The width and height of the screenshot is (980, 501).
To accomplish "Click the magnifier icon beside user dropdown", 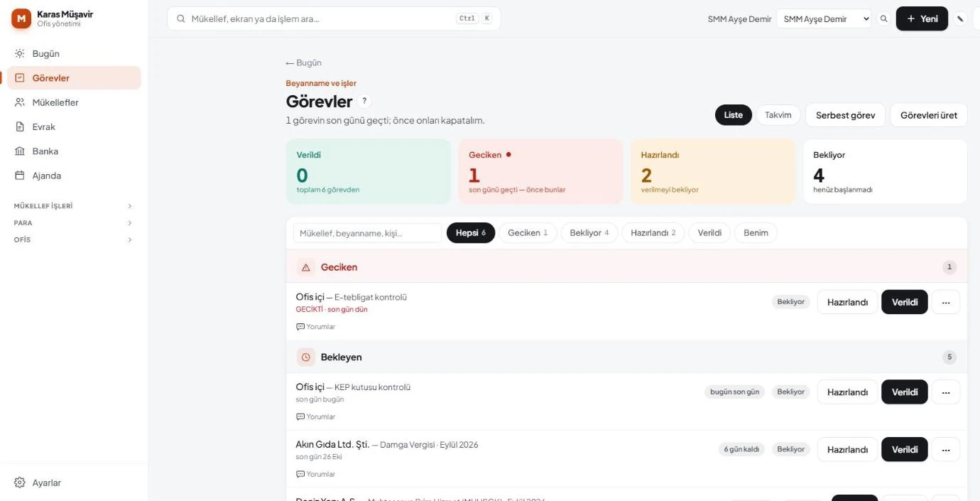I will point(884,19).
